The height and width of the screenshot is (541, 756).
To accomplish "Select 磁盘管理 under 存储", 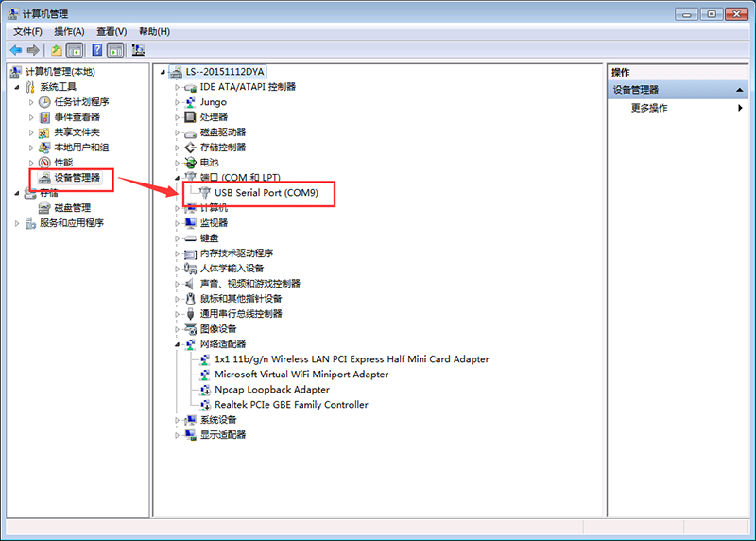I will (x=72, y=208).
